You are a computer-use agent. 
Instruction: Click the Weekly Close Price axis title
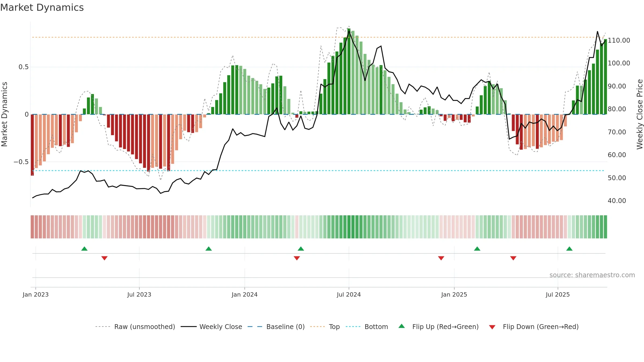click(640, 114)
